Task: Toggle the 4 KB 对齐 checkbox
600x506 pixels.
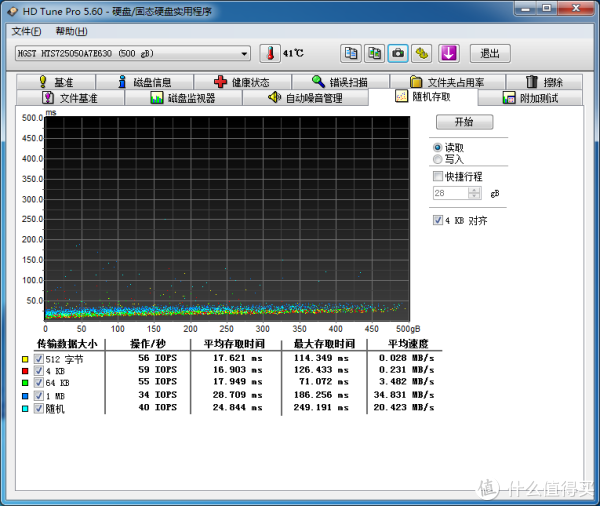Action: point(438,220)
